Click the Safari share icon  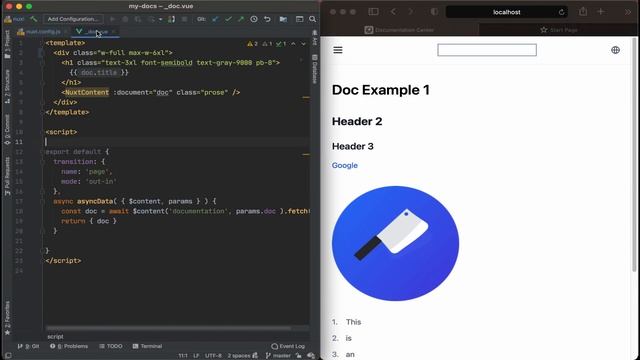pyautogui.click(x=583, y=12)
